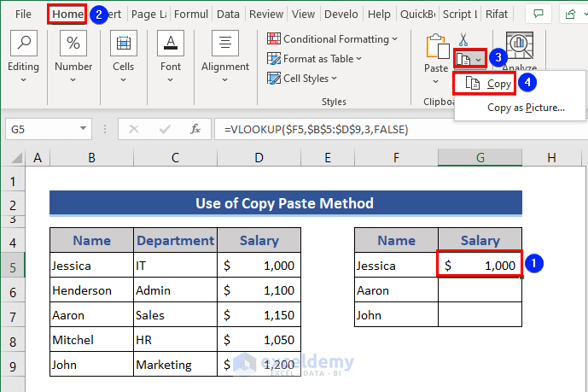Select column D header
588x392 pixels.
click(259, 158)
